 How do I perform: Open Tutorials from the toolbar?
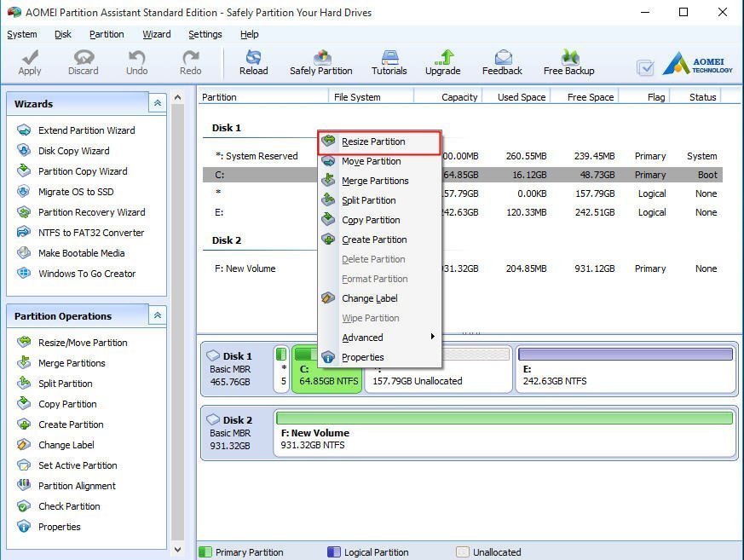click(x=389, y=62)
